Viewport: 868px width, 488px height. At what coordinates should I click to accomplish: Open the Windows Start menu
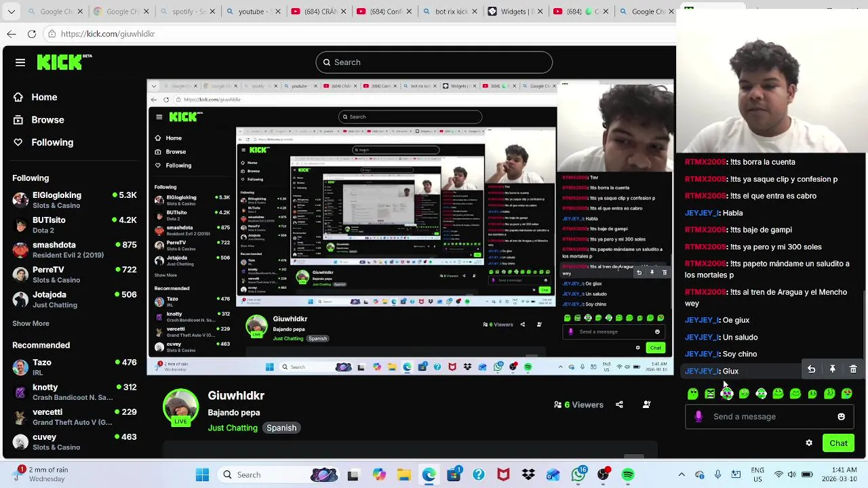pyautogui.click(x=202, y=475)
